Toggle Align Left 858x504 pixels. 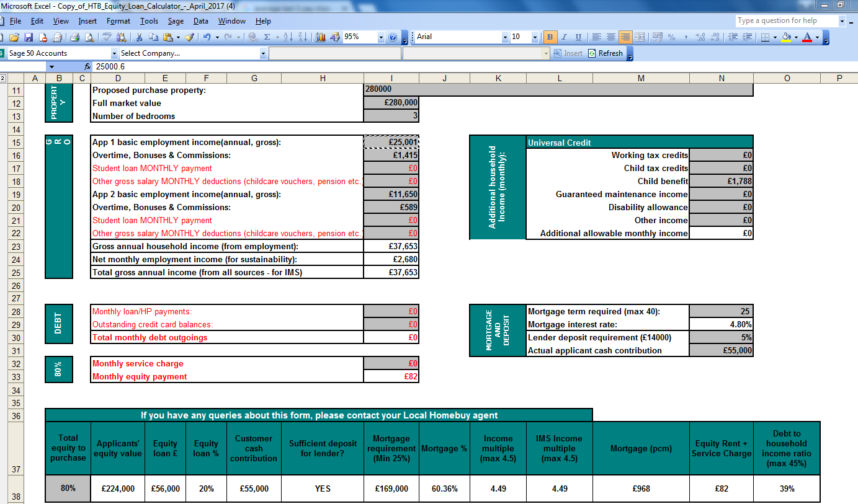(x=596, y=37)
